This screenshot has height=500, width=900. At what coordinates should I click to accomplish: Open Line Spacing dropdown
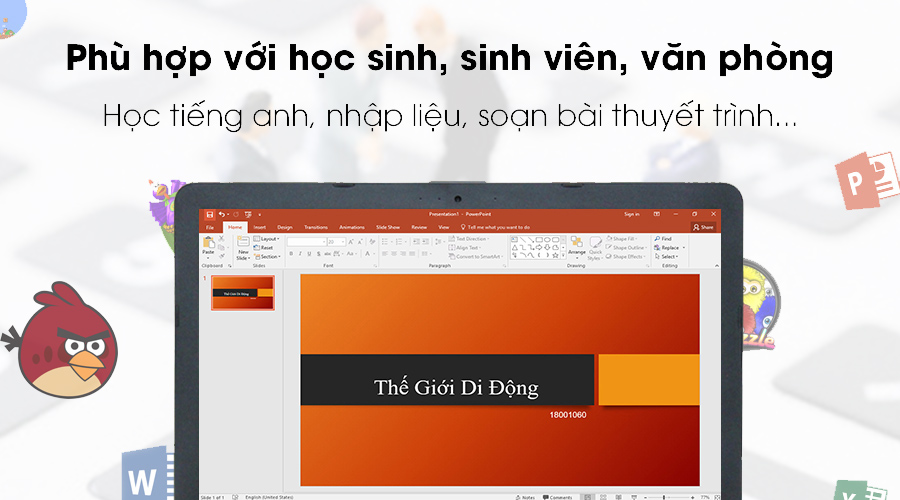440,242
